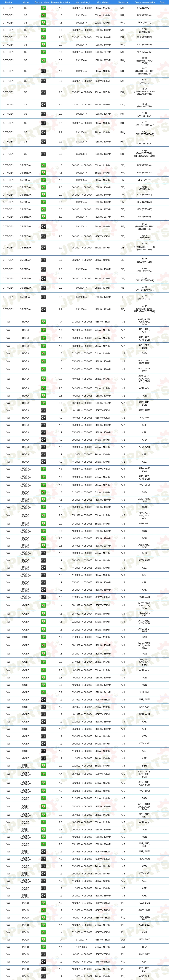Click petrol icon in Bora Variant AHW, AXP, BCA row
The width and height of the screenshot is (169, 980).
tap(43, 469)
